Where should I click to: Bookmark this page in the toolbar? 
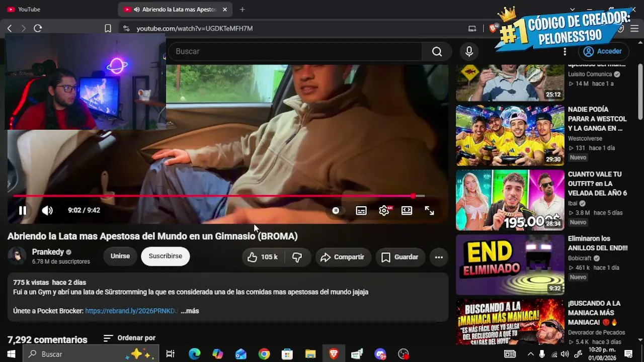click(x=108, y=29)
